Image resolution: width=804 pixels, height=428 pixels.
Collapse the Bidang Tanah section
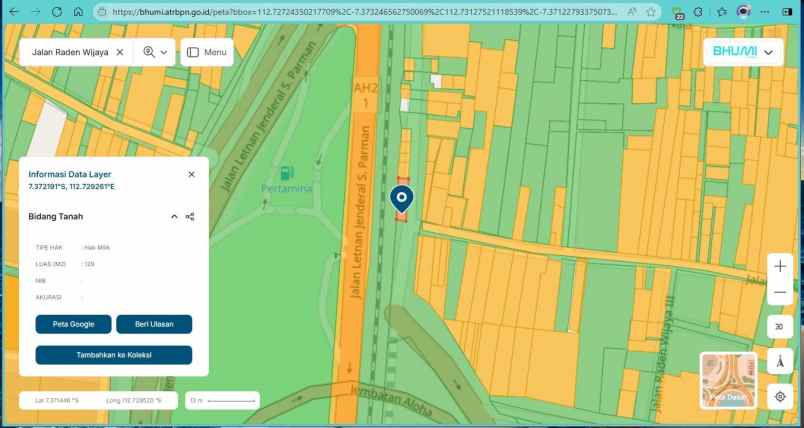click(x=174, y=216)
